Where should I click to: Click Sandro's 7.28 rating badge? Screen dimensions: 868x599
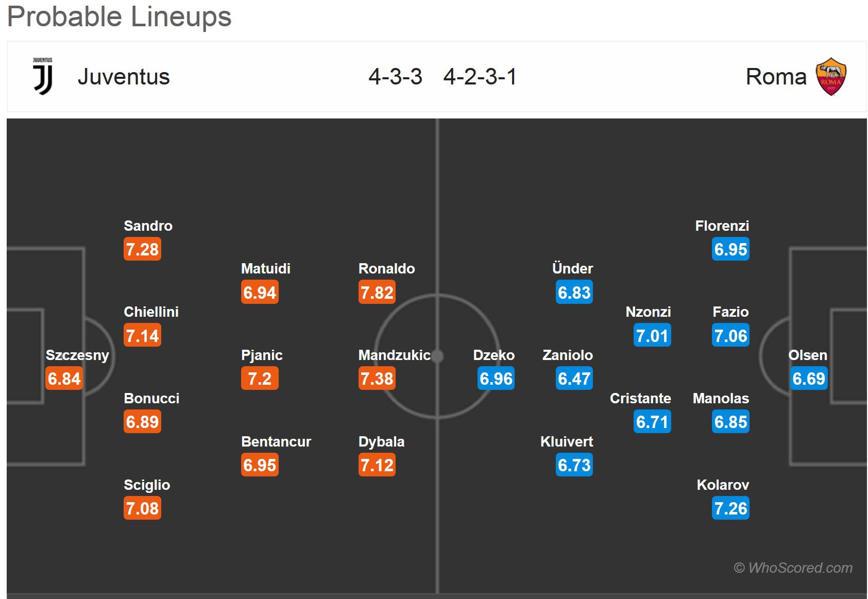pyautogui.click(x=143, y=249)
